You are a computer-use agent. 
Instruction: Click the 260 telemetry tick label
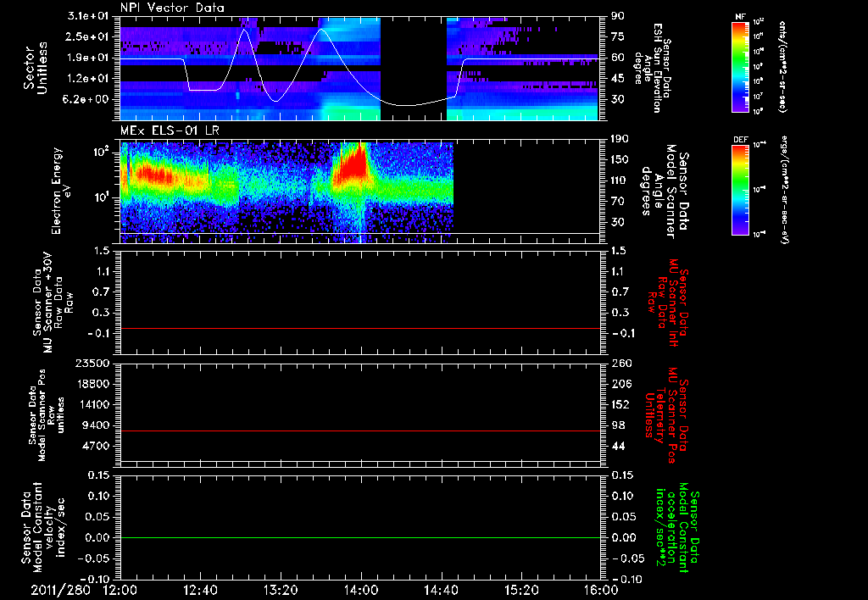(620, 363)
